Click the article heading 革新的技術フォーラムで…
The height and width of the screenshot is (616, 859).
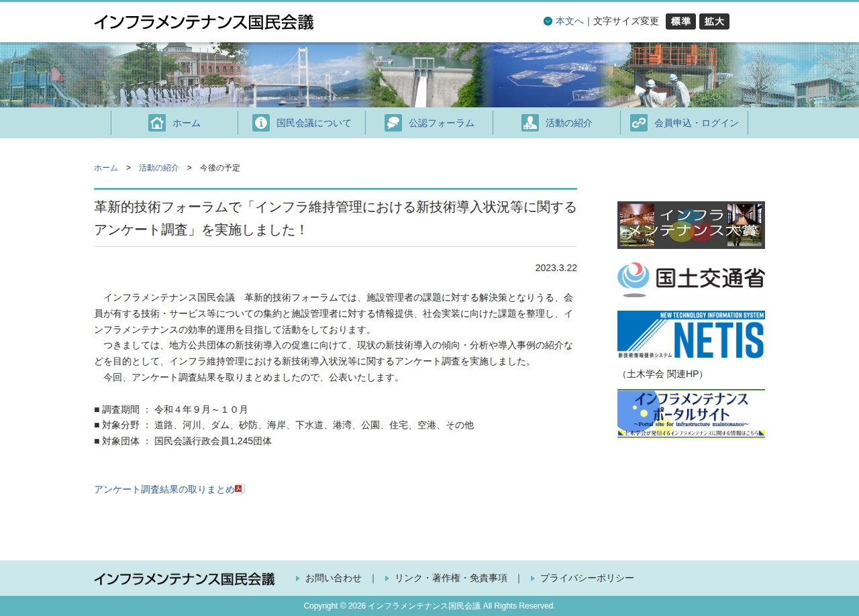(x=336, y=218)
